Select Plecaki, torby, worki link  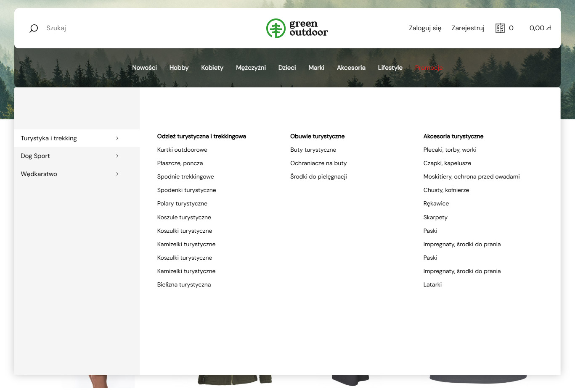(x=450, y=150)
